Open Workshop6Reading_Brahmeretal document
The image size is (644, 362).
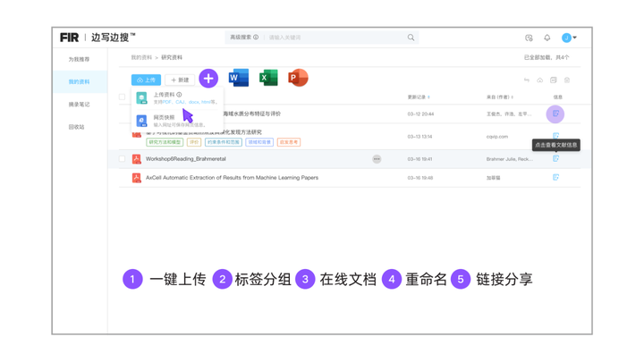(186, 159)
